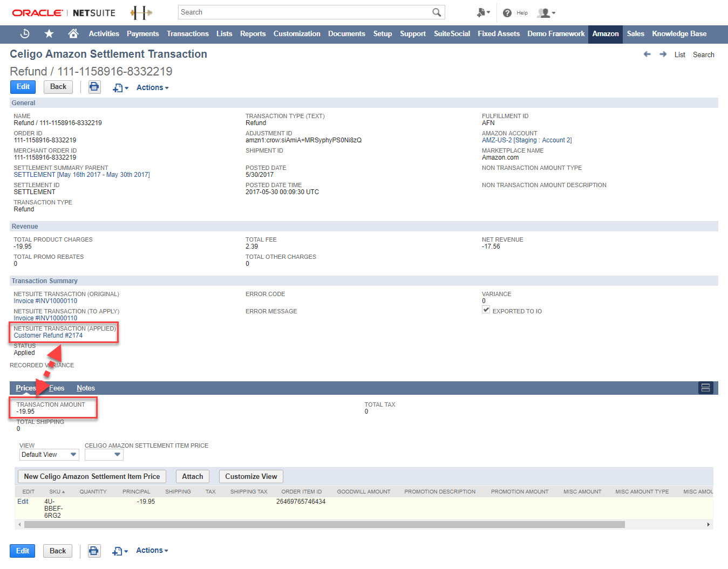728x569 pixels.
Task: Click the search magnifier icon
Action: (x=437, y=12)
